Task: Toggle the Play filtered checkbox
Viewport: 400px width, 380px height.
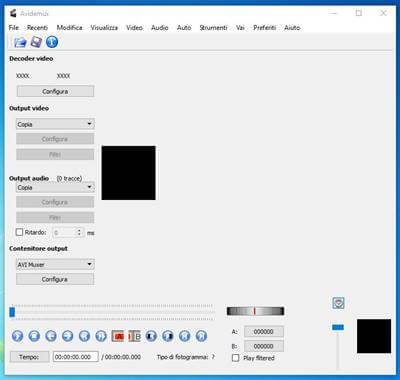Action: click(x=236, y=358)
